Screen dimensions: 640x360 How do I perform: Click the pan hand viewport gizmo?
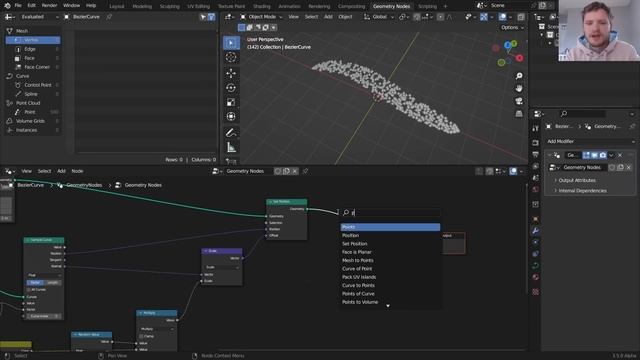tap(519, 89)
